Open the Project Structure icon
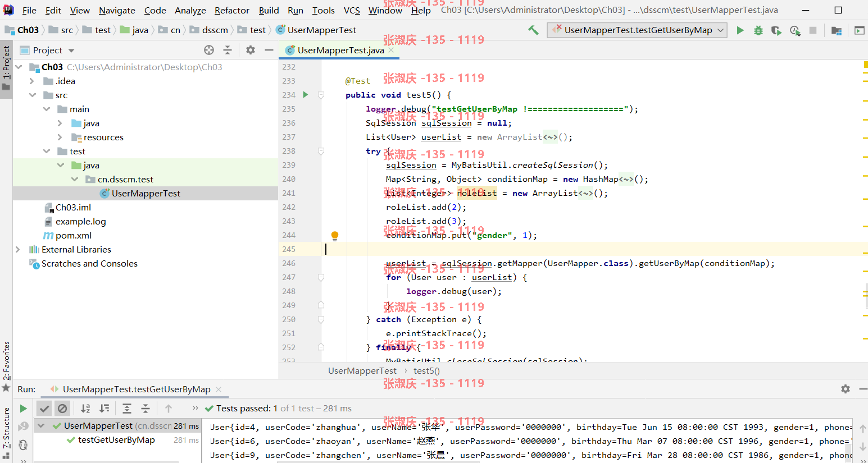 click(837, 30)
